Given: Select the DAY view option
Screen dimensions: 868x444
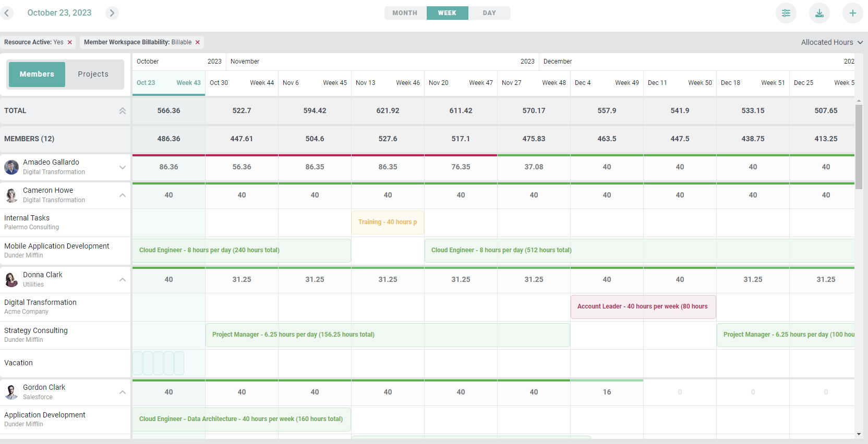Looking at the screenshot, I should 489,13.
